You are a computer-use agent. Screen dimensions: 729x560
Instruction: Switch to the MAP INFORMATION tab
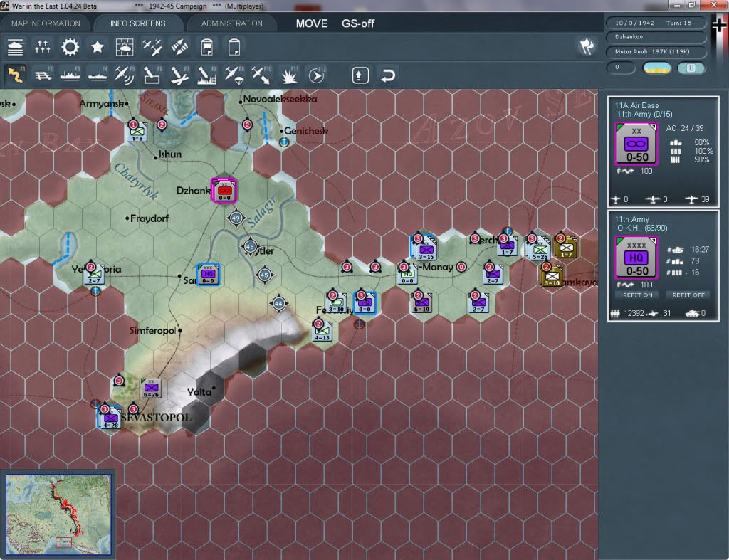[46, 23]
